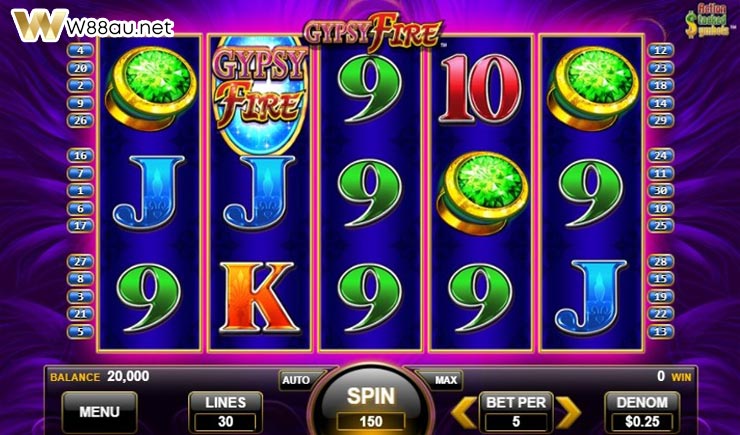Open the DENOM selector showing $0.25
740x435 pixels.
coord(642,411)
